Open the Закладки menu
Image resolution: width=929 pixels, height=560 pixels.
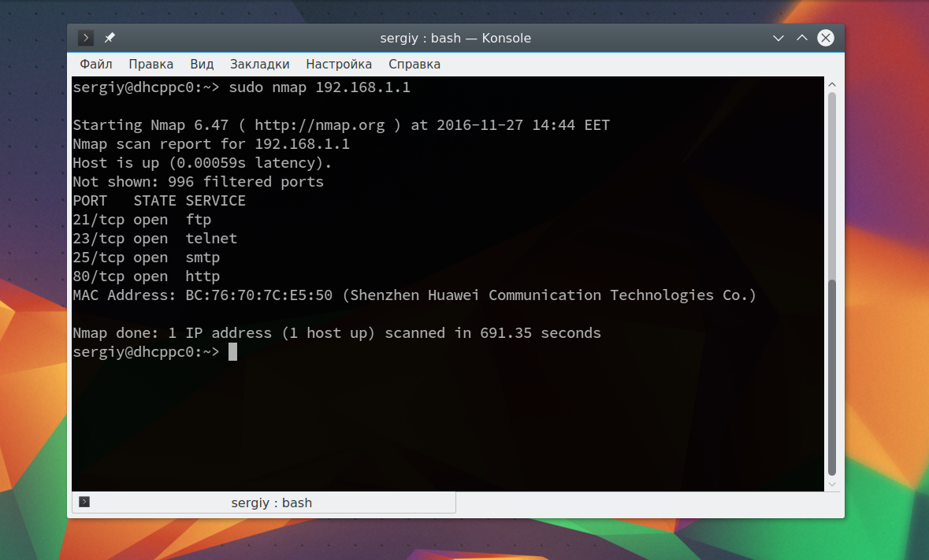[x=259, y=64]
